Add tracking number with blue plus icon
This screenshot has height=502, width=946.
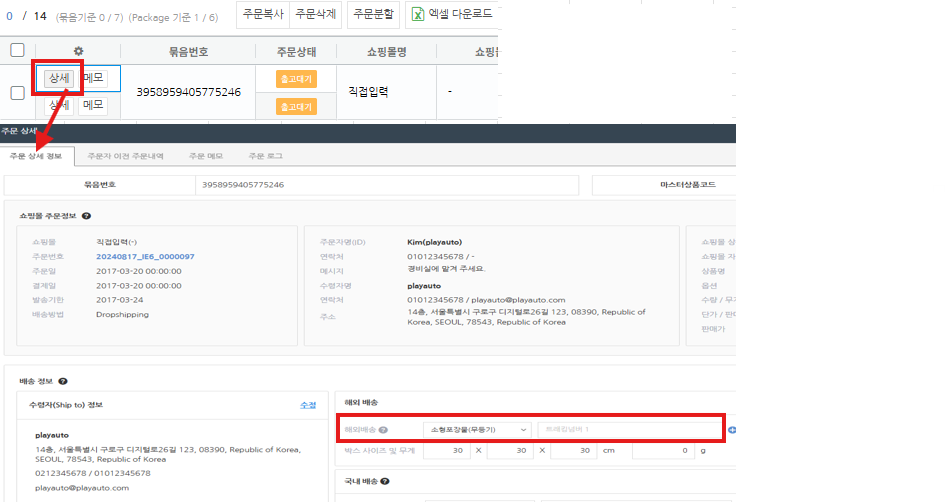732,430
